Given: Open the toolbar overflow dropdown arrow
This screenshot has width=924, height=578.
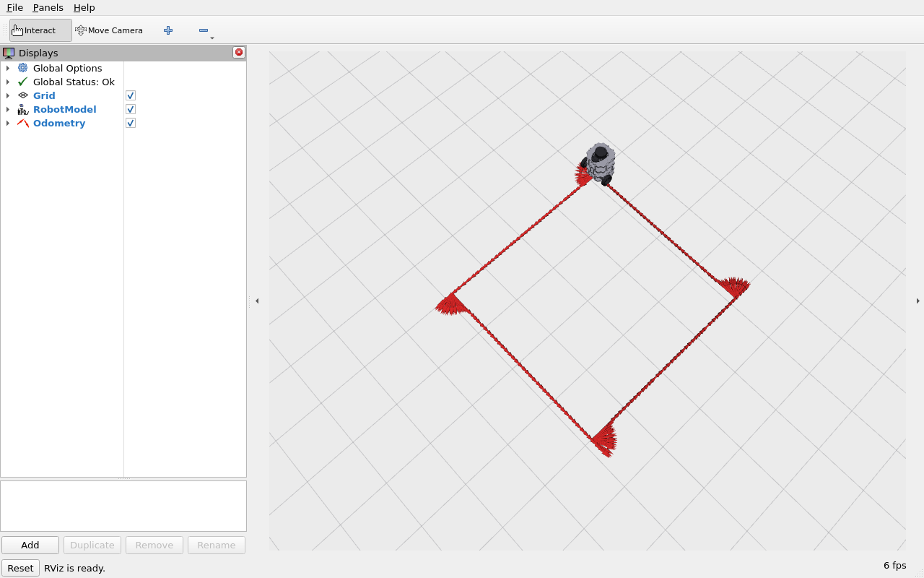Looking at the screenshot, I should point(212,38).
